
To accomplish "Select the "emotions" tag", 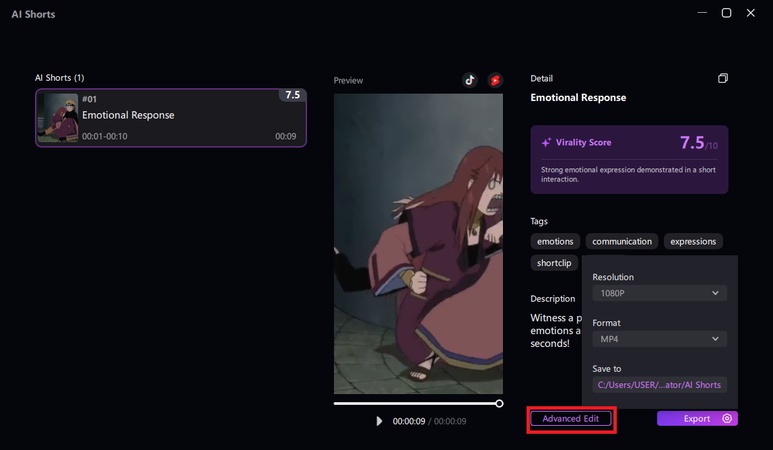I will pos(555,241).
